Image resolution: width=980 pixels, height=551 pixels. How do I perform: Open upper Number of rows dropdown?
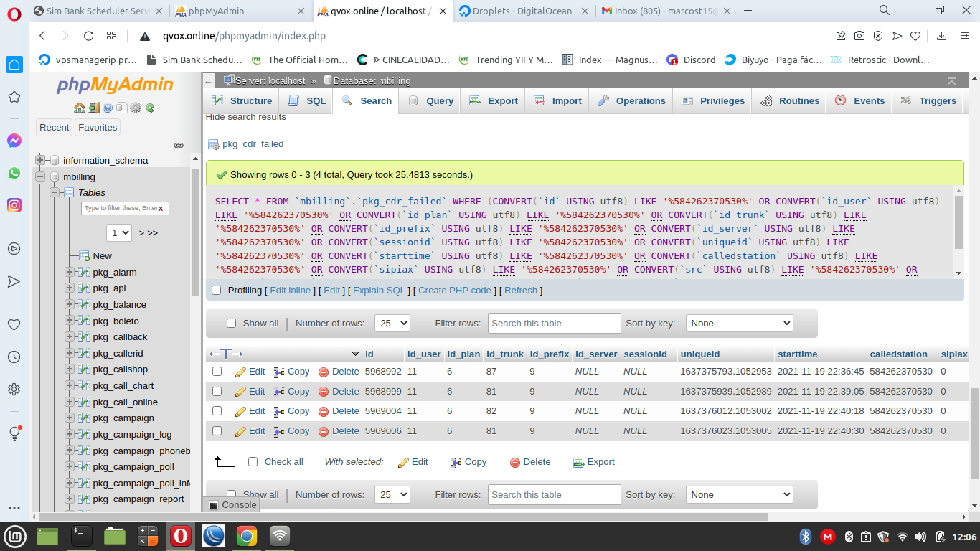(392, 324)
